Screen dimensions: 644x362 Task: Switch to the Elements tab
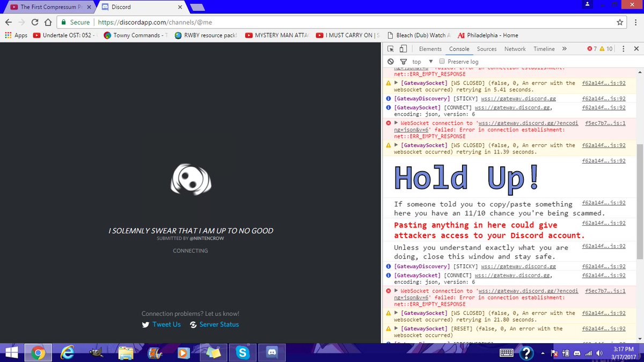(430, 49)
